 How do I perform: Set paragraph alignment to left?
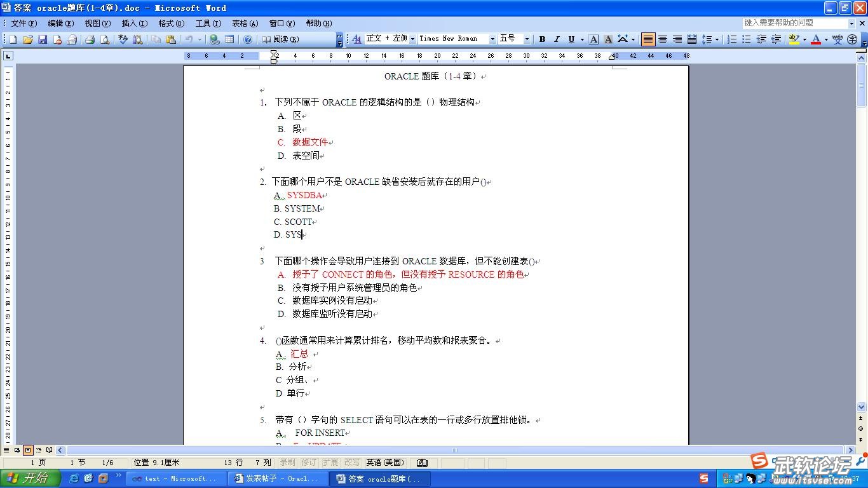tap(648, 39)
